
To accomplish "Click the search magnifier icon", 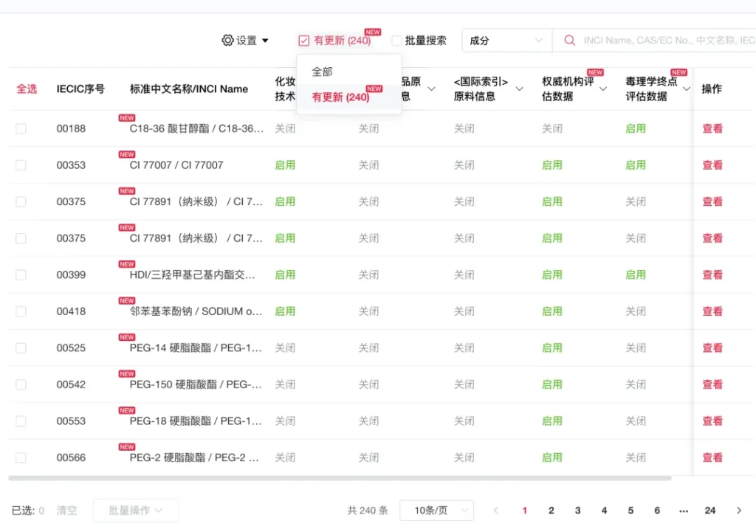I will (x=569, y=41).
